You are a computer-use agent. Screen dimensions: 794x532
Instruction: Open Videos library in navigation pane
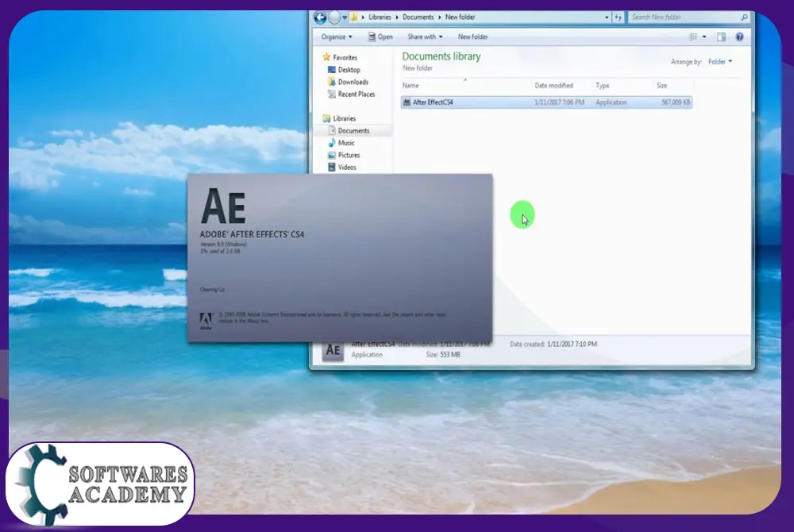[x=347, y=167]
